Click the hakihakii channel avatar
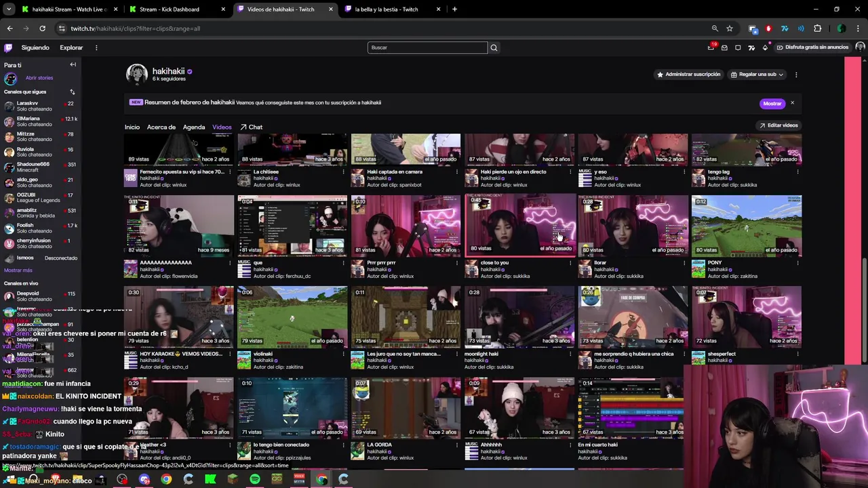 (x=136, y=75)
